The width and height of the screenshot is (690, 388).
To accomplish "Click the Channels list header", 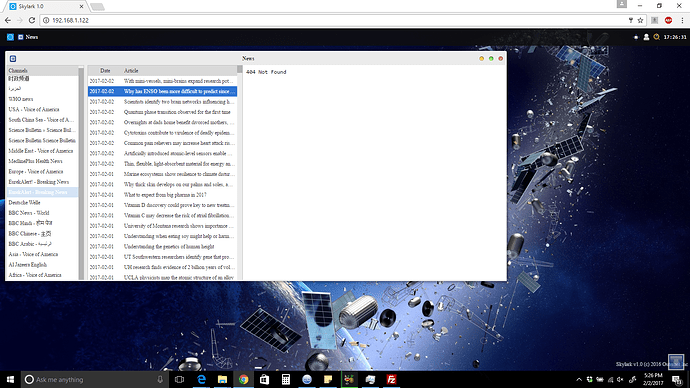I will coord(42,70).
